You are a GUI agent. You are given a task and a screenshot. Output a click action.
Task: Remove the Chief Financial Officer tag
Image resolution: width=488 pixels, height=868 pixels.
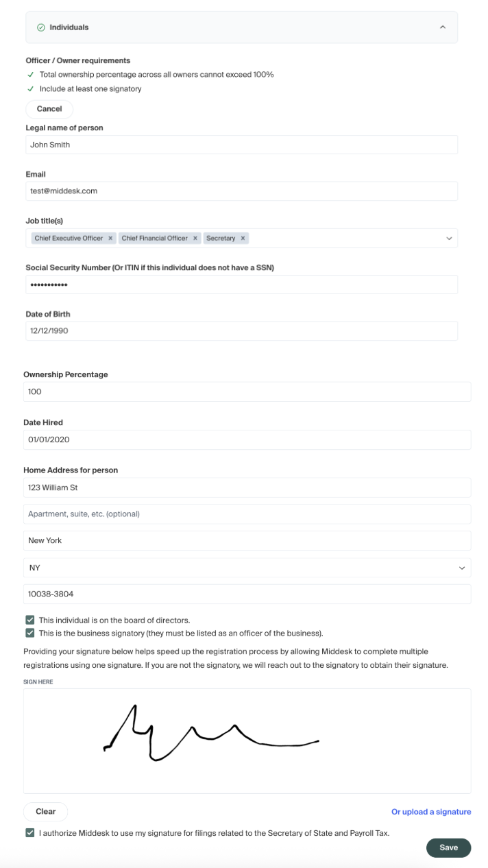click(x=195, y=239)
